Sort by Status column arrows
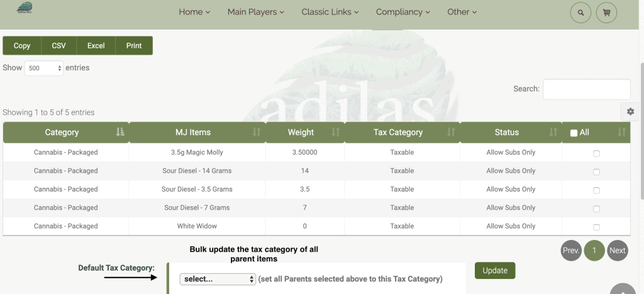Screen dimensions: 644x294 coord(553,132)
